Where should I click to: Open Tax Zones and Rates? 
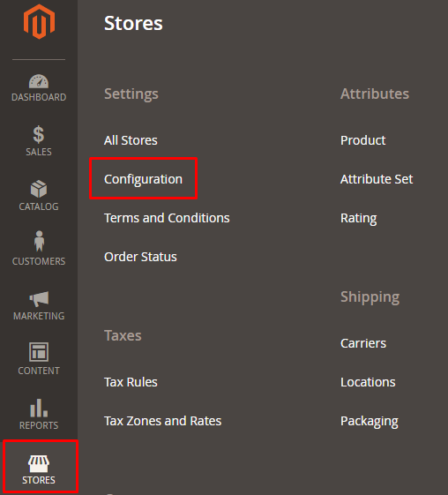(163, 421)
